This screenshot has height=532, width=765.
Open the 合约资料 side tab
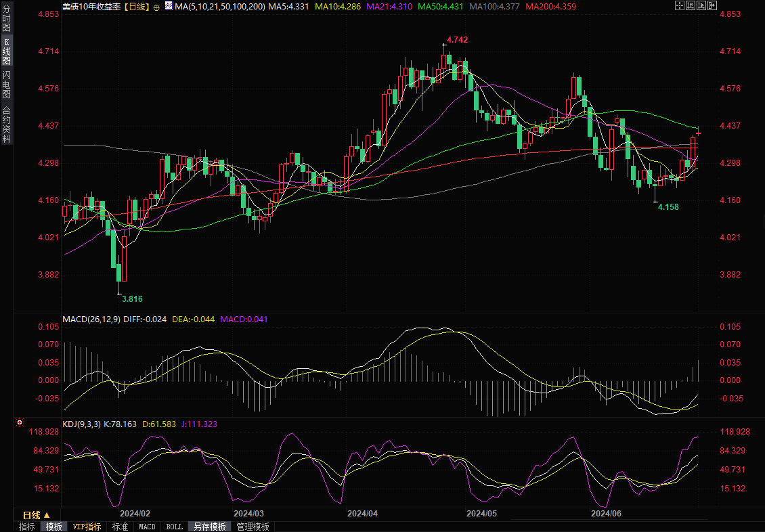[6, 124]
